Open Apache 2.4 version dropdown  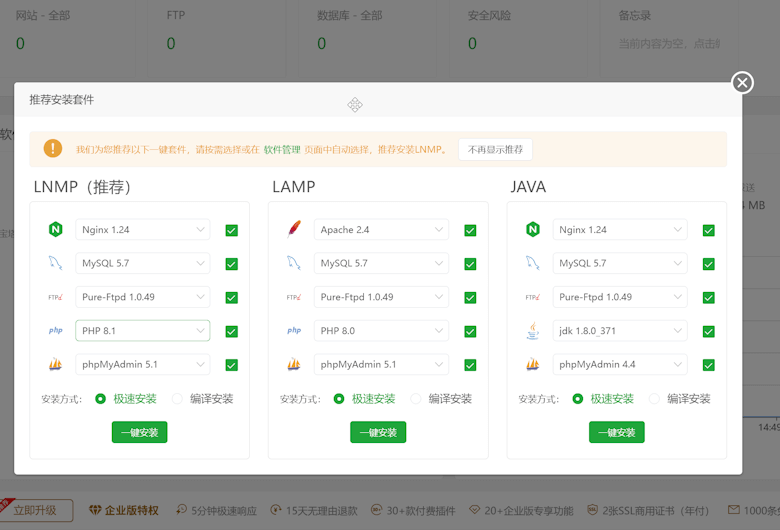coord(381,229)
